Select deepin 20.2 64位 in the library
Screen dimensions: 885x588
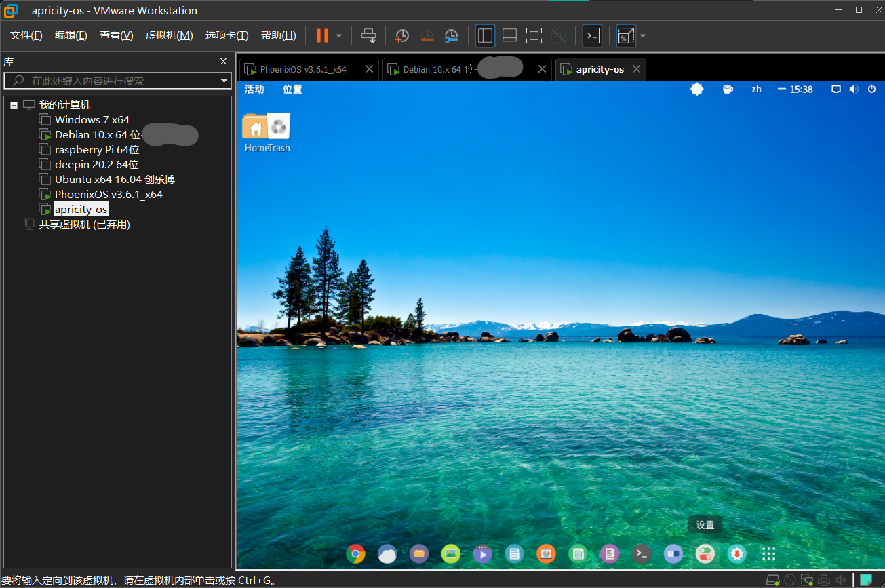tap(96, 165)
